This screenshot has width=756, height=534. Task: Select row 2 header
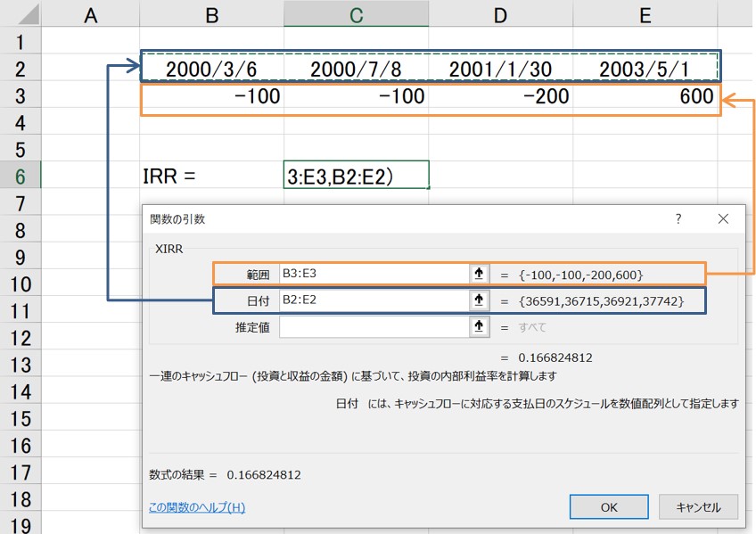(x=21, y=69)
